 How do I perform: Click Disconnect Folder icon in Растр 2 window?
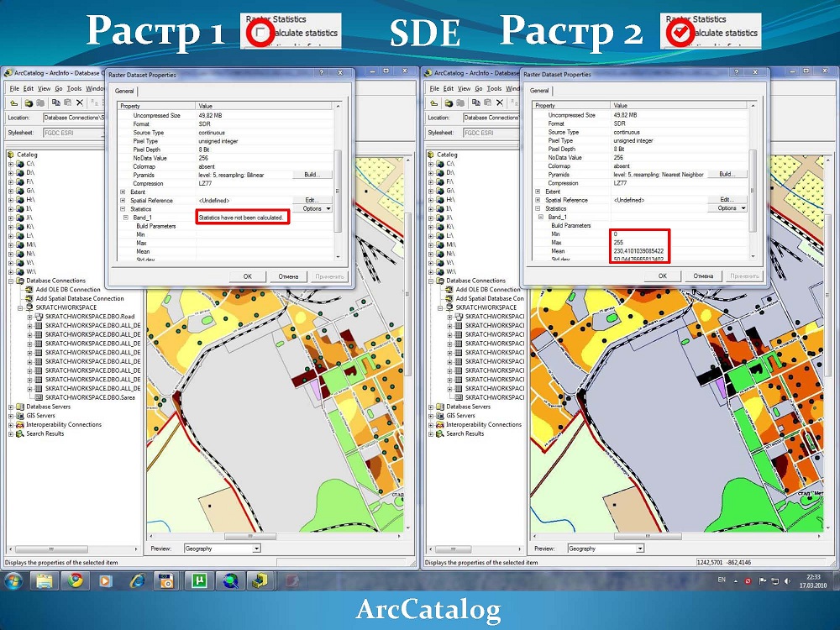[459, 102]
